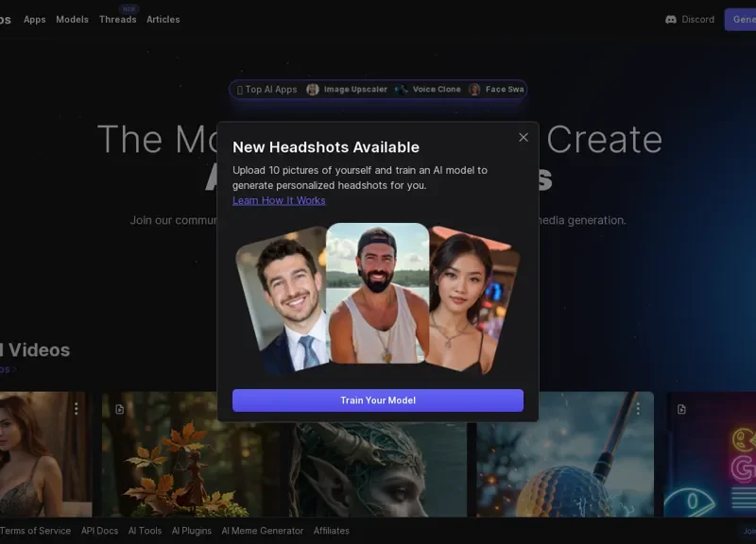Screen dimensions: 756x544
Task: Open the Learn How It Works link
Action: tap(279, 200)
